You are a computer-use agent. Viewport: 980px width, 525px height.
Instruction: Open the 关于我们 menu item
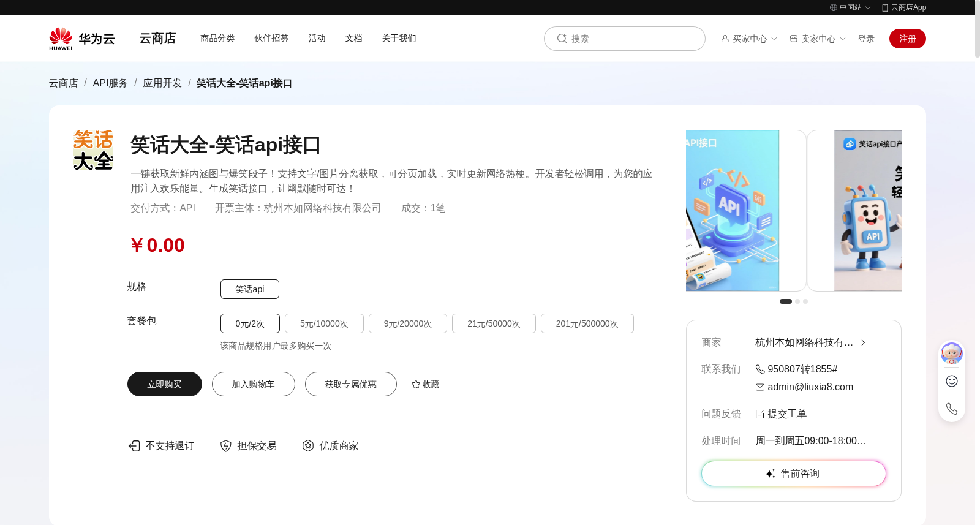[x=399, y=38]
